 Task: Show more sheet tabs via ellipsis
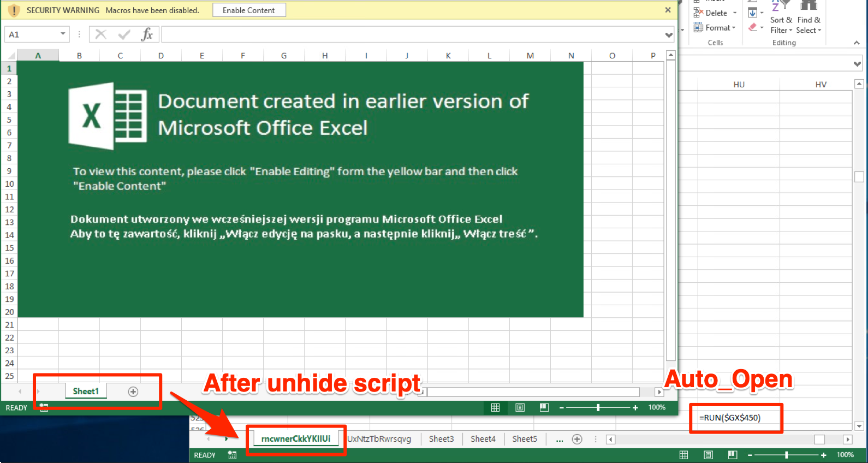click(560, 439)
